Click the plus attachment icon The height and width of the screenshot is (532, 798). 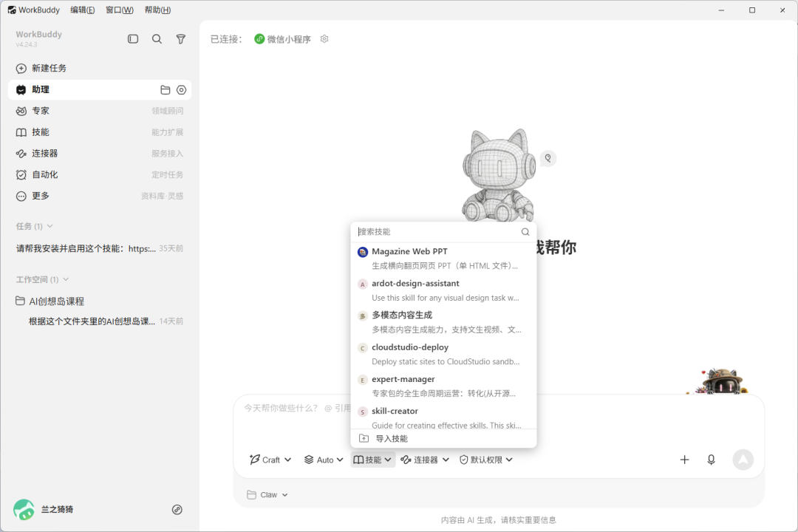[684, 460]
